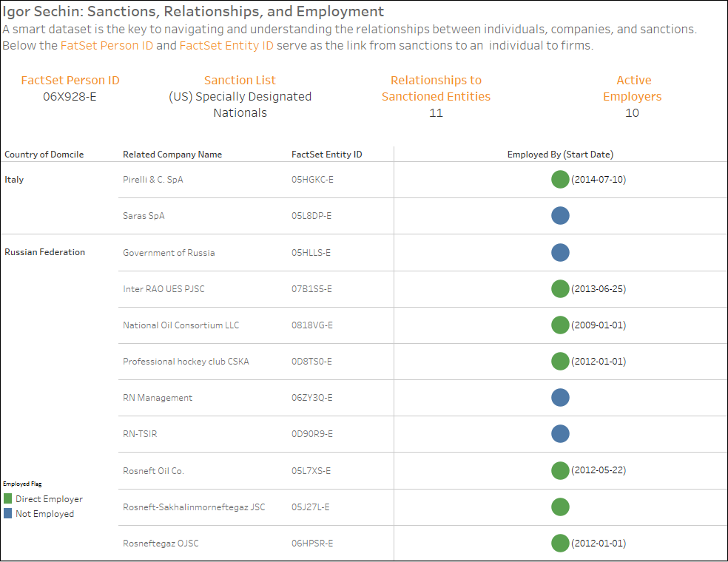Click the blue circle for Saras SpA
Image resolution: width=728 pixels, height=562 pixels.
tap(560, 216)
